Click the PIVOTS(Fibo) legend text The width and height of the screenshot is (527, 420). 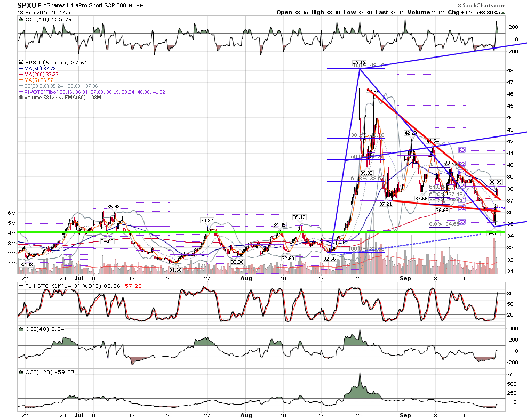pyautogui.click(x=95, y=92)
